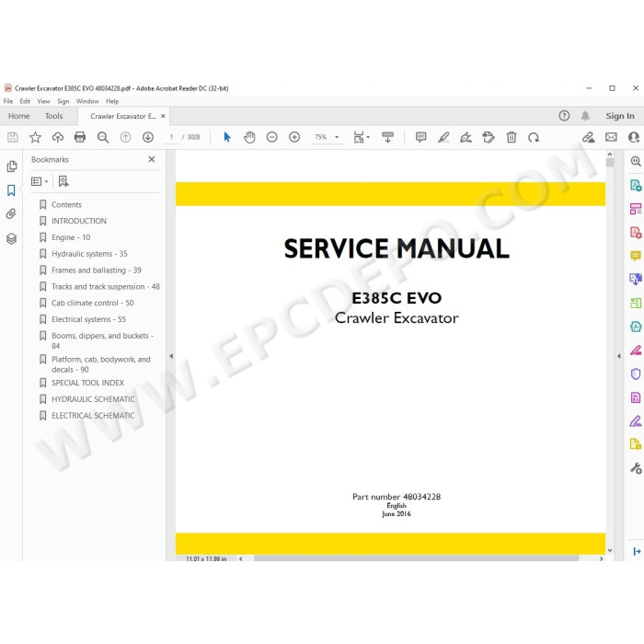Open the Protect shield tool in right pane

pyautogui.click(x=636, y=374)
